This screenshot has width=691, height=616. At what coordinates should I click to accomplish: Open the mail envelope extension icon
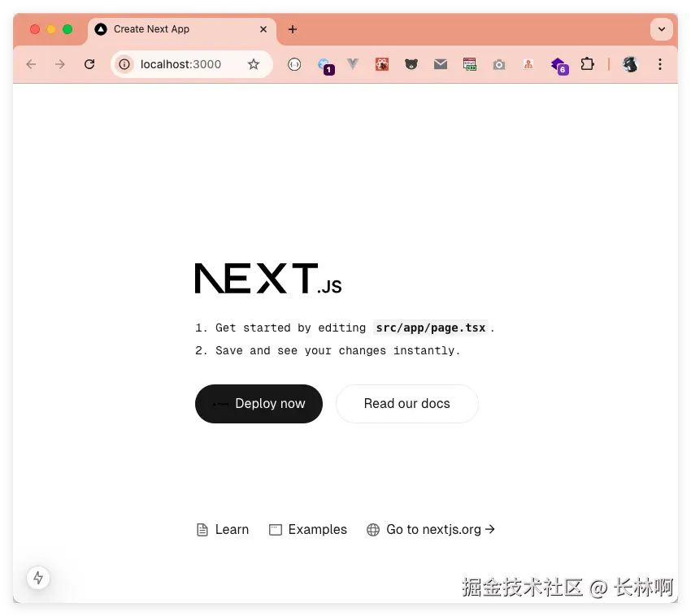click(x=441, y=64)
